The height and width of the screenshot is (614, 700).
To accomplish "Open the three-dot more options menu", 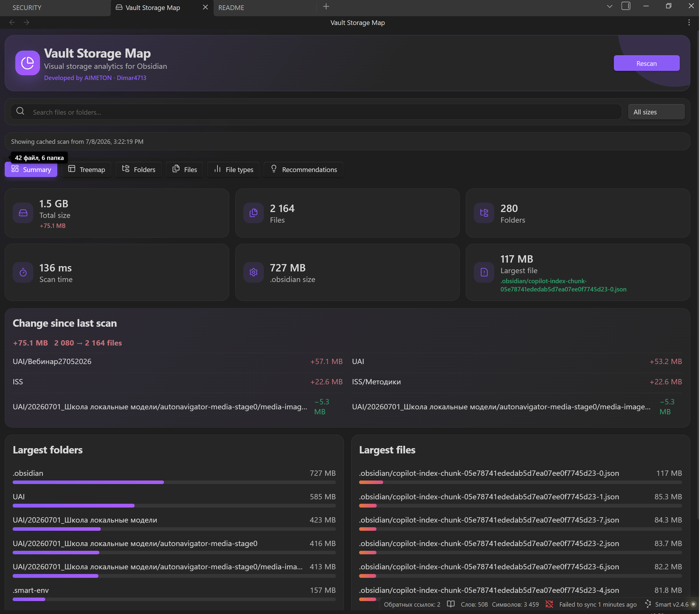I will pos(689,22).
